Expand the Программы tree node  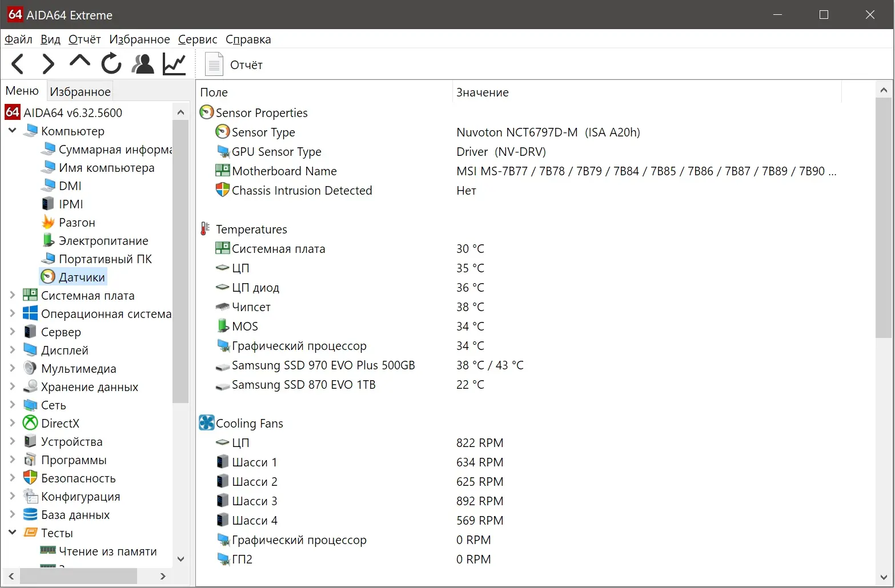coord(12,460)
